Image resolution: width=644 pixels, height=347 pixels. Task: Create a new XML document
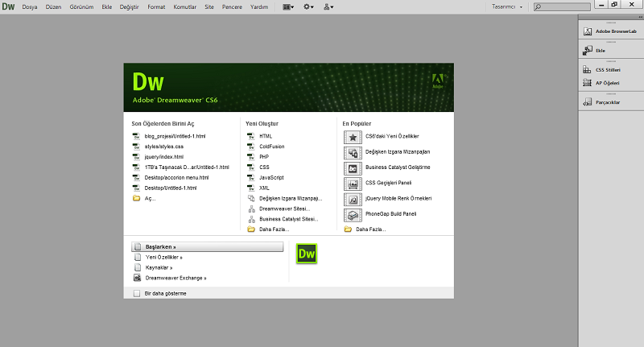(x=264, y=188)
